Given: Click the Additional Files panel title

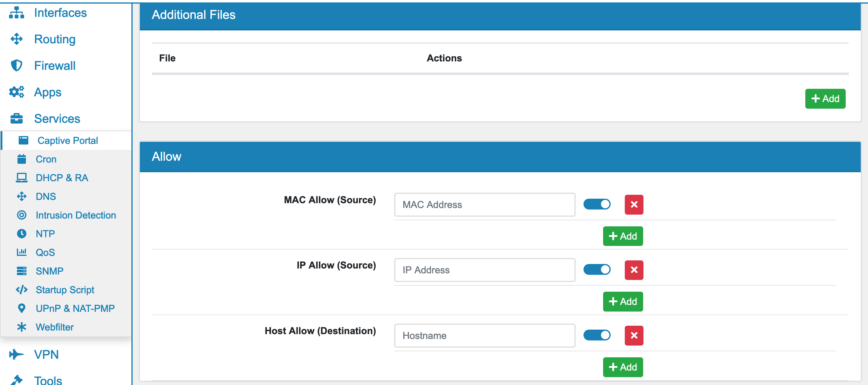Looking at the screenshot, I should click(193, 15).
